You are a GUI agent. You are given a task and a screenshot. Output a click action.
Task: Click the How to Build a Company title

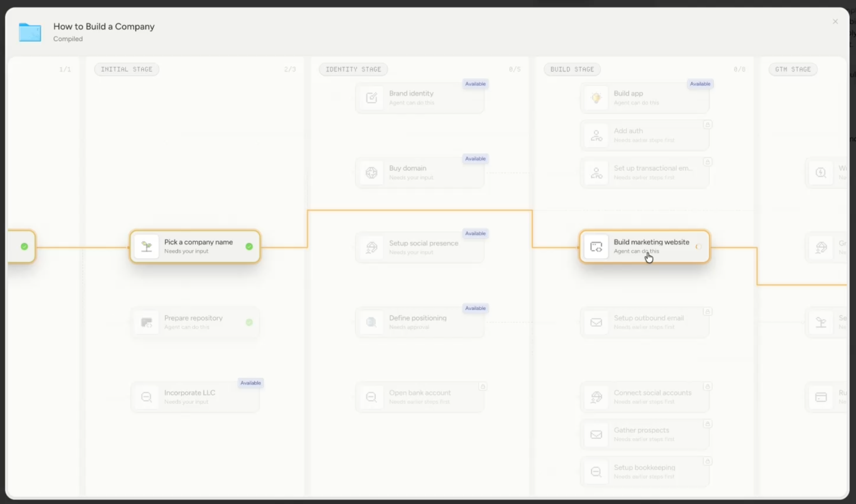pyautogui.click(x=104, y=26)
